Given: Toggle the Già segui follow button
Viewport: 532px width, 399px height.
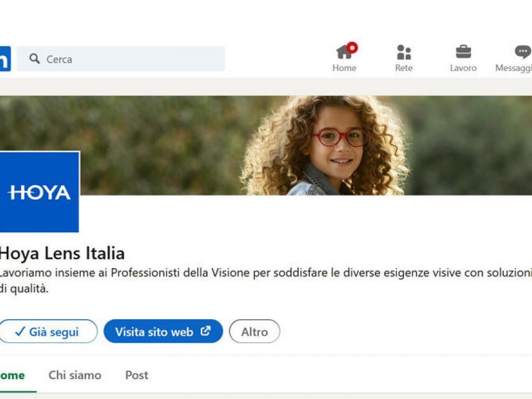Looking at the screenshot, I should [48, 331].
